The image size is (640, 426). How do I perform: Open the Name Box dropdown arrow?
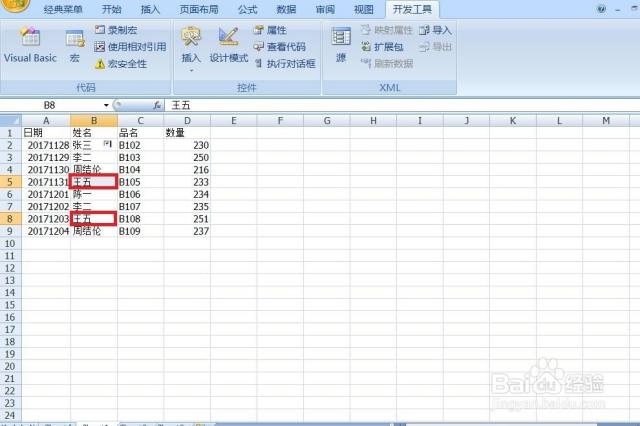click(106, 105)
